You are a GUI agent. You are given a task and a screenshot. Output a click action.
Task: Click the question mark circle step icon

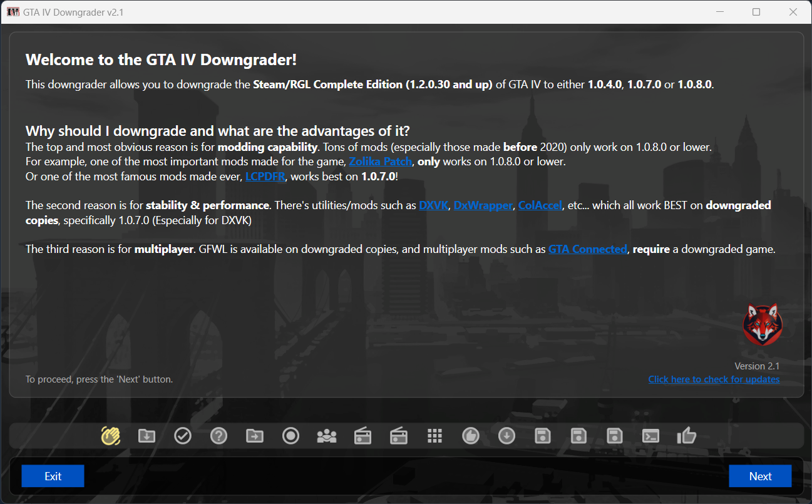pos(218,436)
